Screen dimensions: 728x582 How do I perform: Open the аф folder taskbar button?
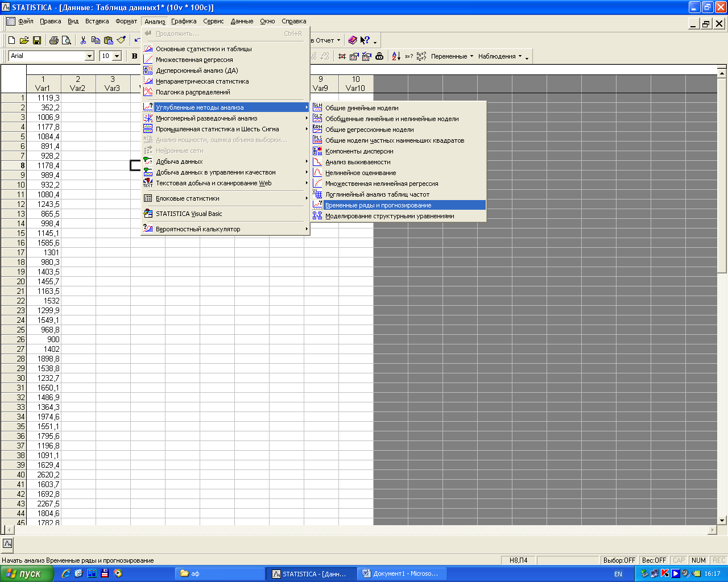[220, 573]
